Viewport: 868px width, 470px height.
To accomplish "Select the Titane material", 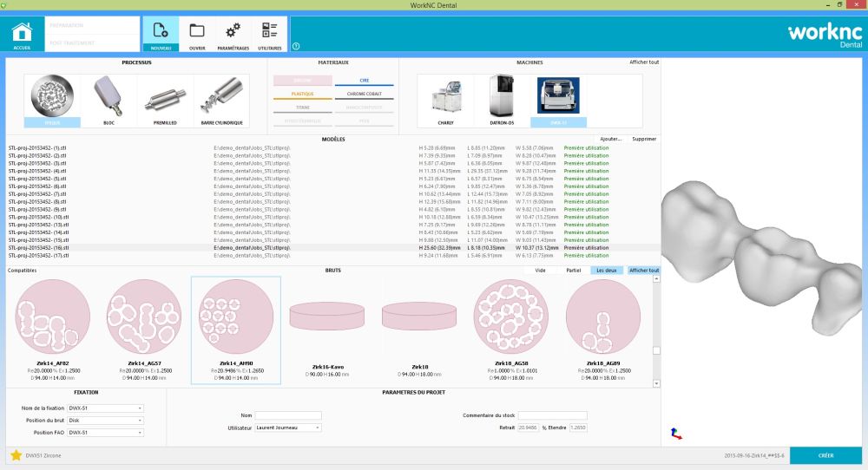I will pos(302,108).
